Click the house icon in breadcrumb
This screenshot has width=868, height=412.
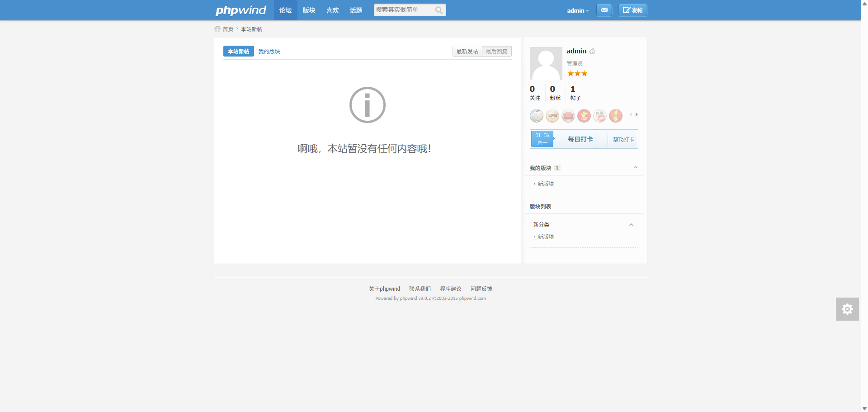217,29
